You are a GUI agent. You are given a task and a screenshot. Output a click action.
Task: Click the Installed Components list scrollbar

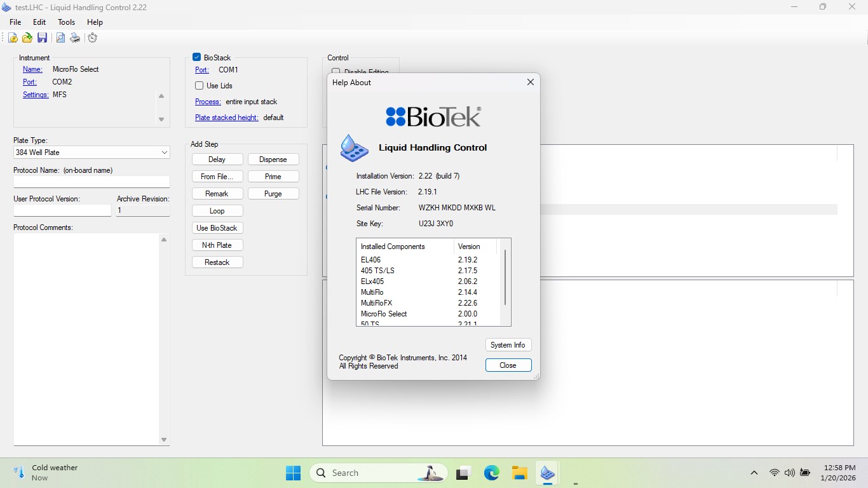click(505, 278)
